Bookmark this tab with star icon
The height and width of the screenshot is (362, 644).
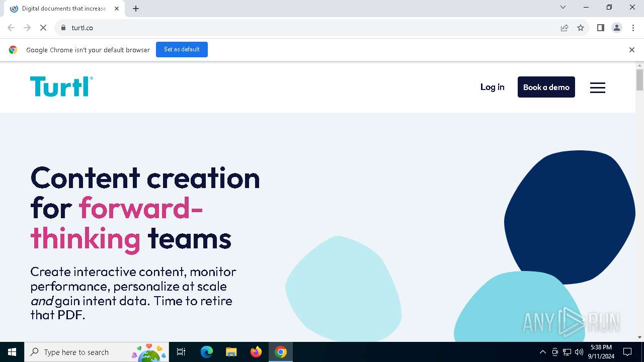point(581,28)
